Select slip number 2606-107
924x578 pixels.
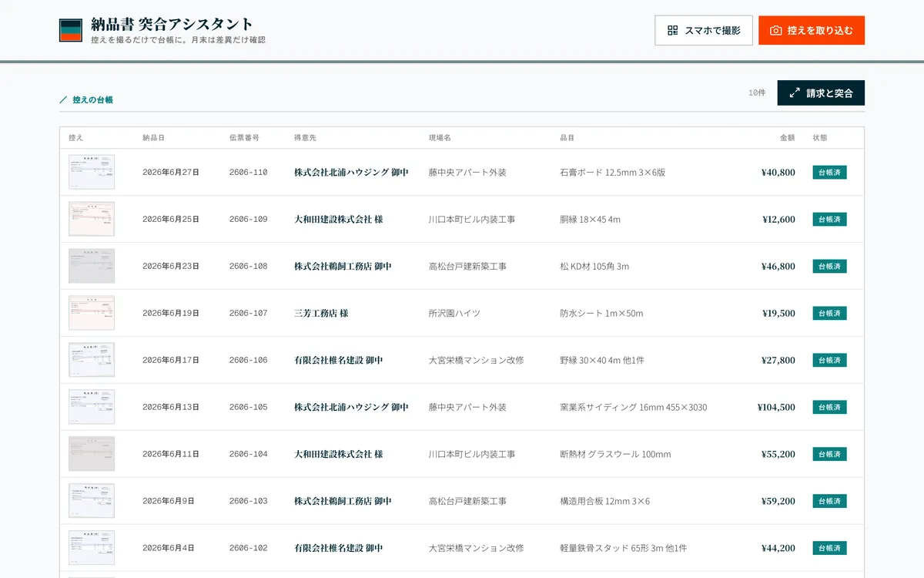pyautogui.click(x=248, y=314)
